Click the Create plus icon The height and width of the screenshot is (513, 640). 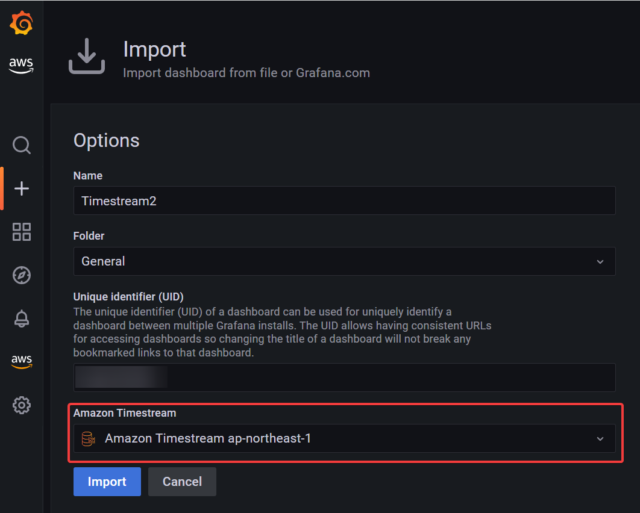(21, 189)
